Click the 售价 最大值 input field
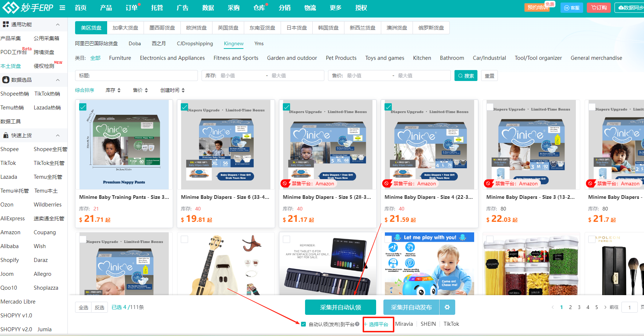Image resolution: width=644 pixels, height=336 pixels. pos(422,76)
